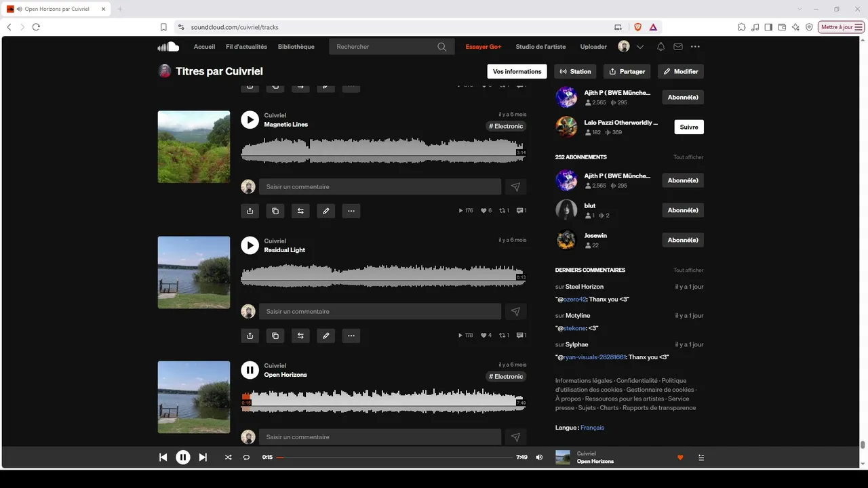Unfollow Josewin with Abonné(e) button

click(x=683, y=240)
